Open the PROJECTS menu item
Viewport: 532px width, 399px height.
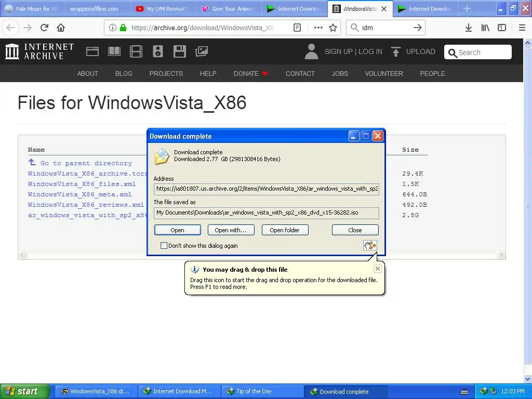[x=166, y=74]
